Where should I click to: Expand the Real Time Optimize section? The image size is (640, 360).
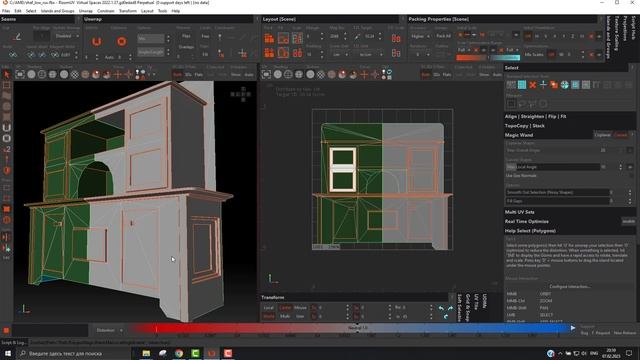coord(527,222)
